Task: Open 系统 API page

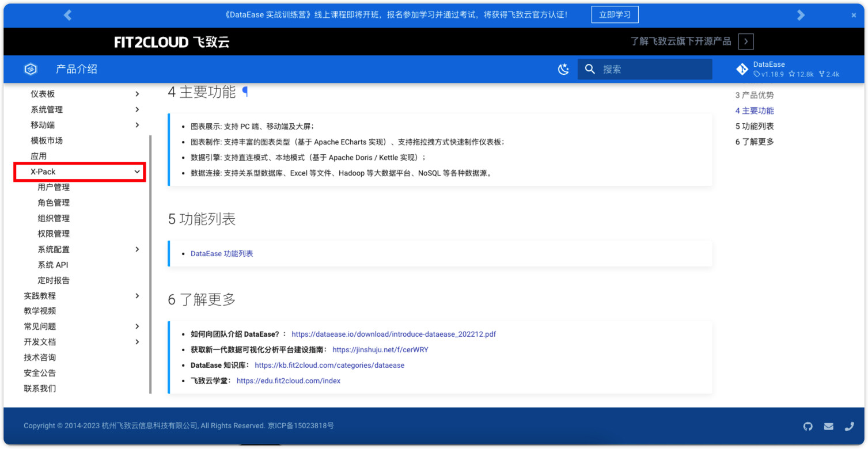Action: coord(53,265)
